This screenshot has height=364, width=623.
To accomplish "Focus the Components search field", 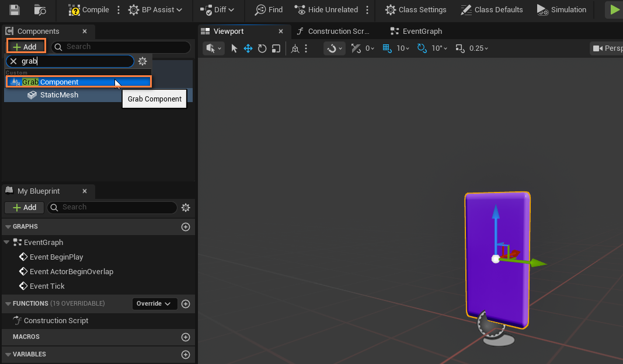I will coord(121,47).
